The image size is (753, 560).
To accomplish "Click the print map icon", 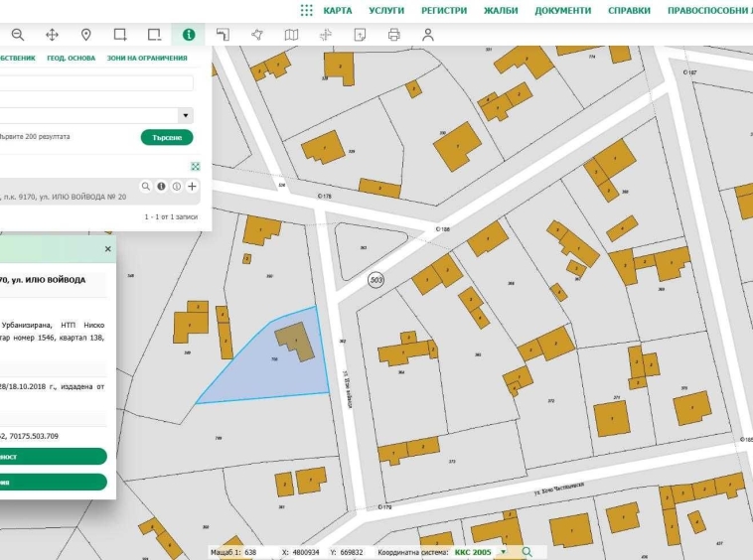I will point(393,35).
